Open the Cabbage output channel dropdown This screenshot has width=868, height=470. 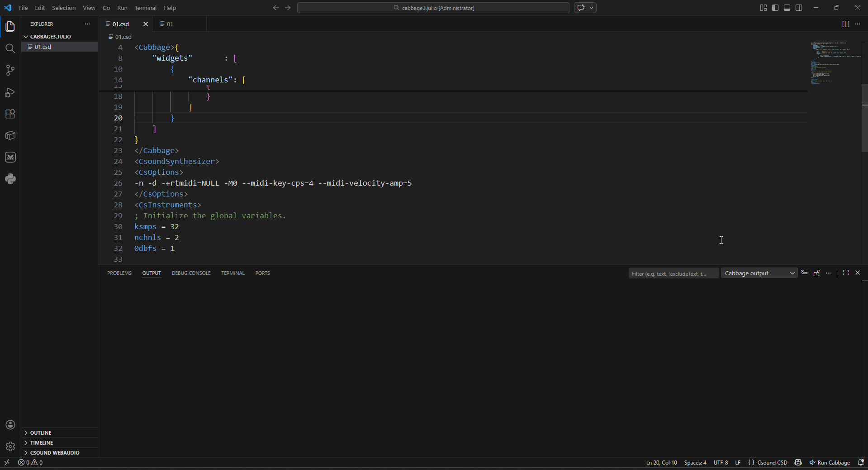coord(759,273)
